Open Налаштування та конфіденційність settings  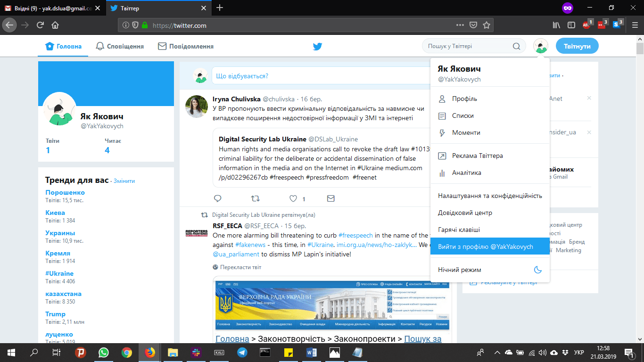pyautogui.click(x=490, y=196)
